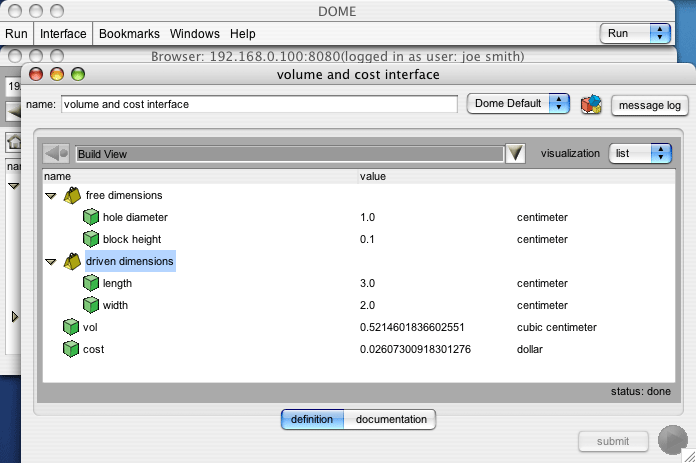The image size is (696, 463).
Task: Click the colored cubes GUI icon
Action: [x=591, y=105]
